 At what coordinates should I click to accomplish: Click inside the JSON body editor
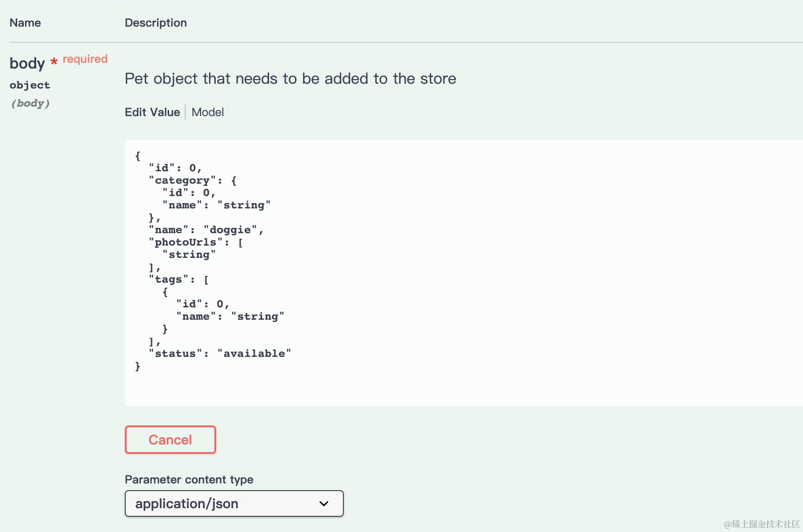463,273
